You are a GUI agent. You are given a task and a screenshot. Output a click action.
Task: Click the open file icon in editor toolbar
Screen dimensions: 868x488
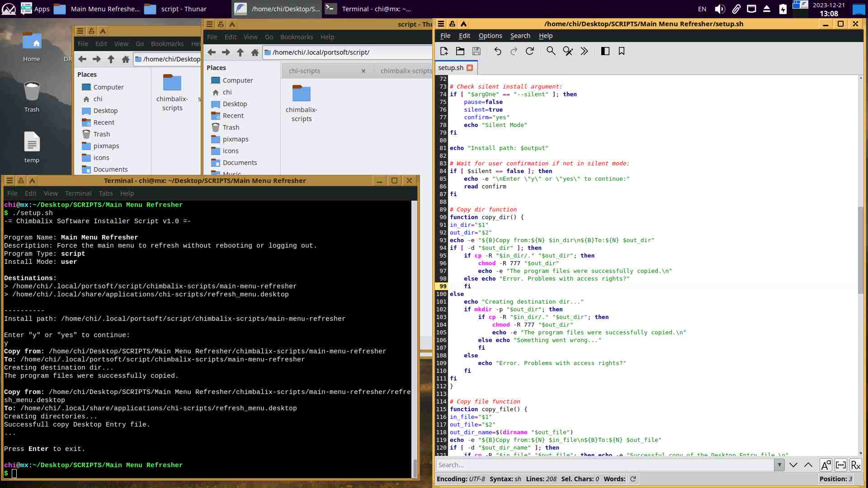pyautogui.click(x=460, y=51)
